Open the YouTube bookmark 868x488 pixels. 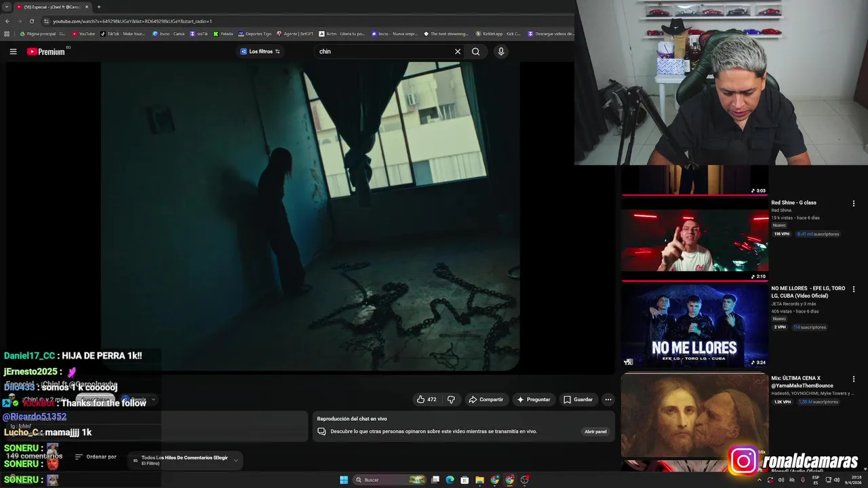(x=84, y=34)
